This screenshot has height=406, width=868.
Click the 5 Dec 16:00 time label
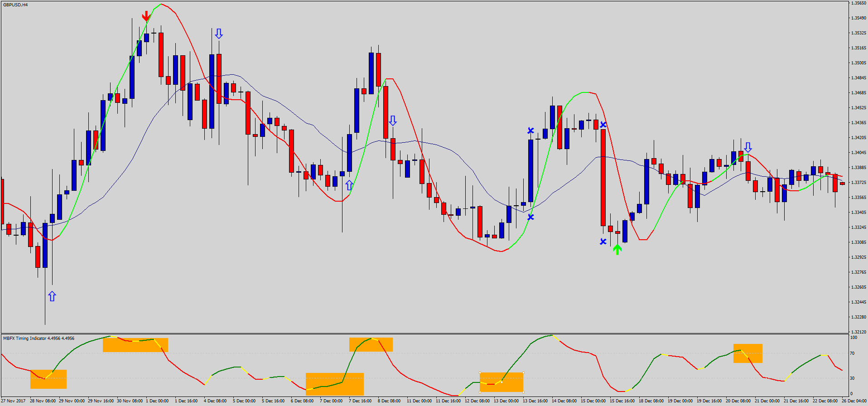273,401
